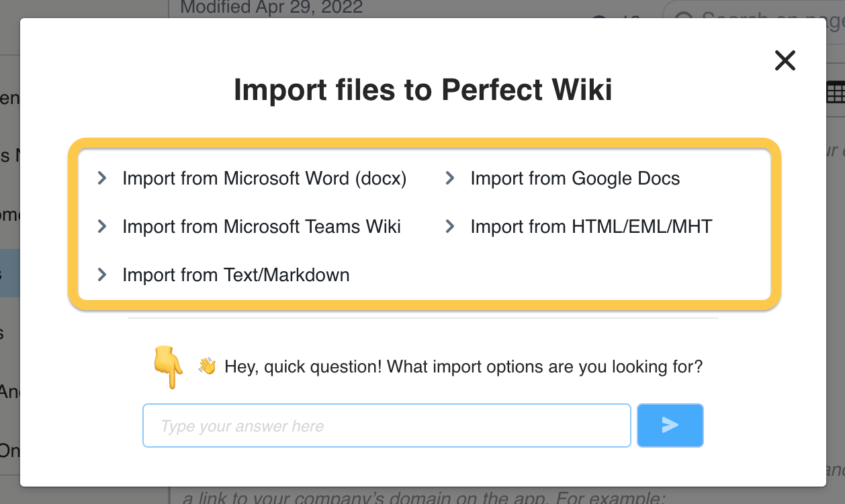Click the waving hand emoji
This screenshot has width=845, height=504.
pyautogui.click(x=206, y=366)
